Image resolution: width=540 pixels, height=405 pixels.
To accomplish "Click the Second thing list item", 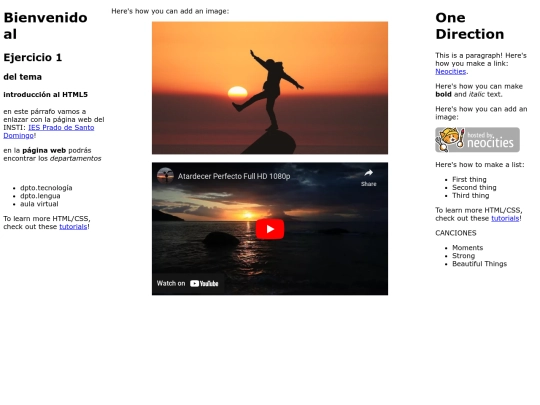I will (x=474, y=187).
